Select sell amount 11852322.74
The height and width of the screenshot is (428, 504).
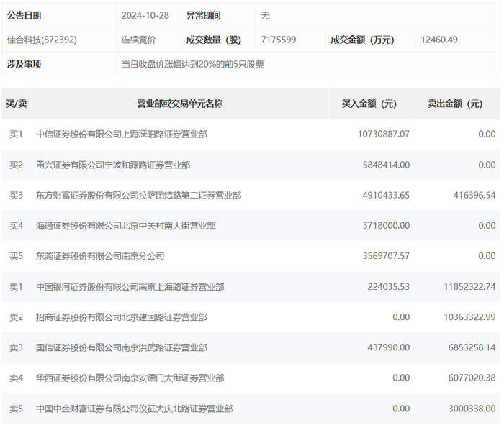[469, 287]
